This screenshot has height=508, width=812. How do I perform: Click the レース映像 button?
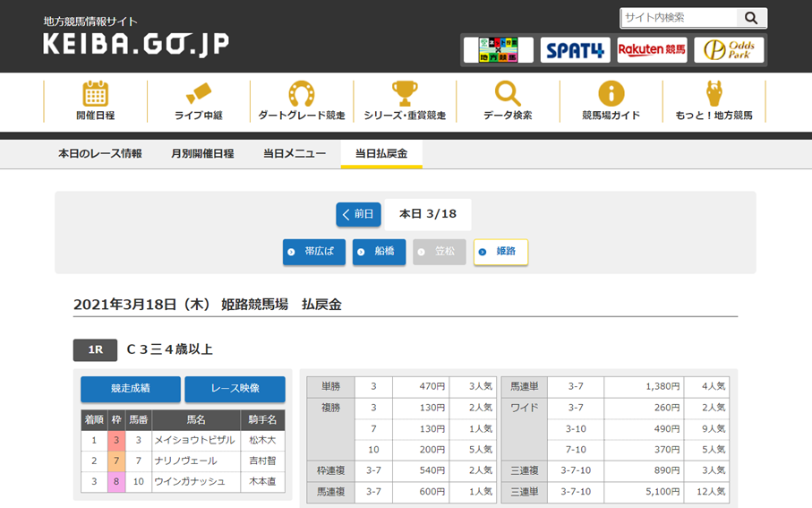click(x=235, y=389)
